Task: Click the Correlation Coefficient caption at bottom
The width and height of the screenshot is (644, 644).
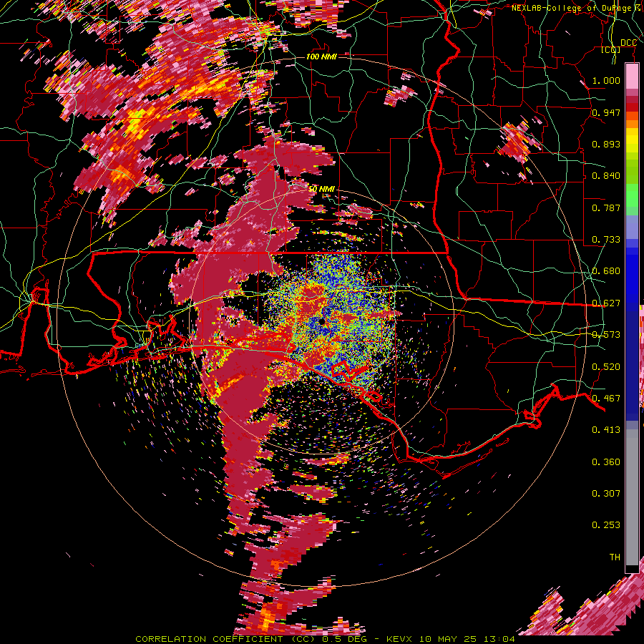Action: [325, 639]
